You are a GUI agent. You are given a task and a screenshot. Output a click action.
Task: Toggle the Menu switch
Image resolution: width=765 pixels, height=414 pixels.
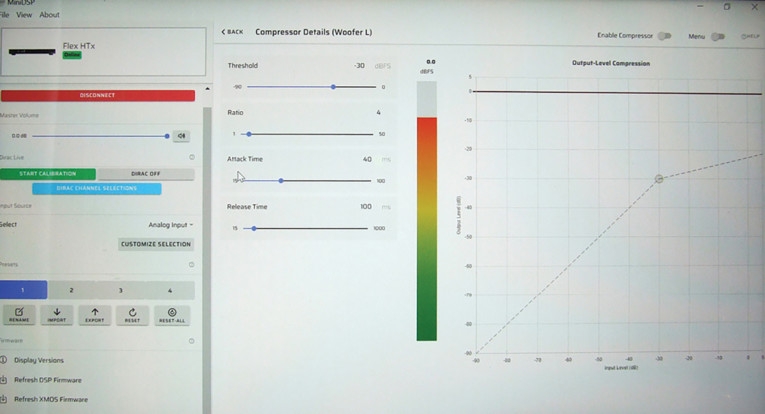pos(717,36)
